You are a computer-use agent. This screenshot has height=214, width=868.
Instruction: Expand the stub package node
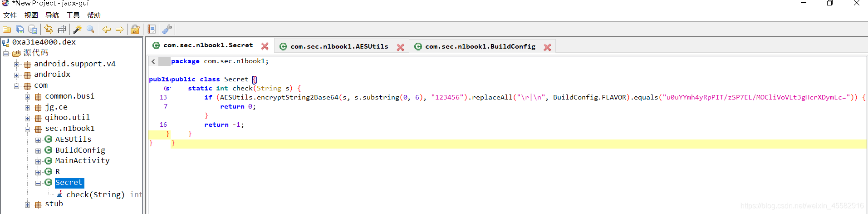[28, 204]
